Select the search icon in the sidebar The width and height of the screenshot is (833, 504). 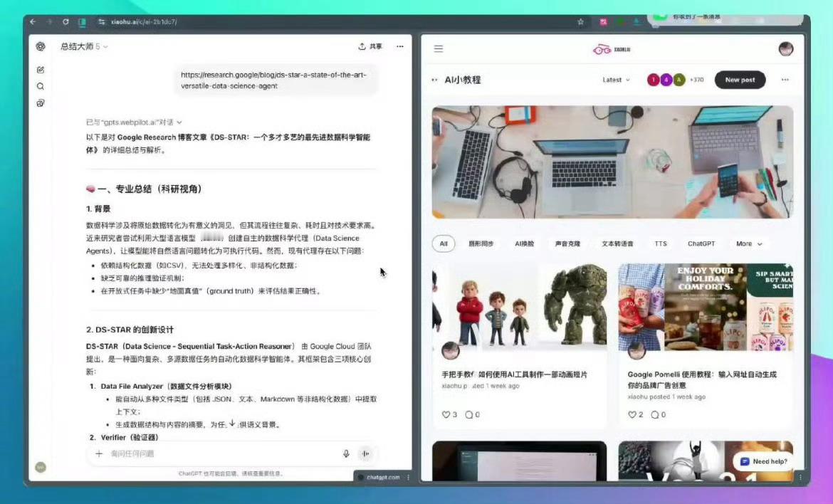tap(41, 86)
